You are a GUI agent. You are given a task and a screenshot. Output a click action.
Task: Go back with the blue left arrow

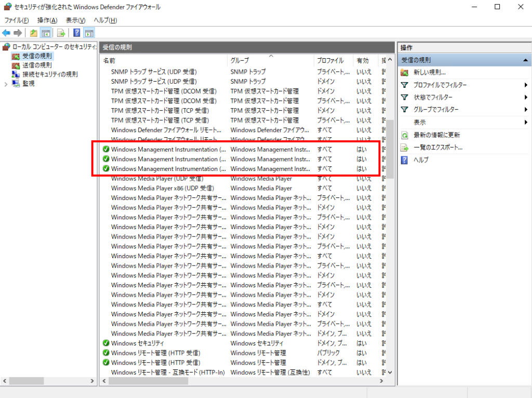[x=6, y=33]
